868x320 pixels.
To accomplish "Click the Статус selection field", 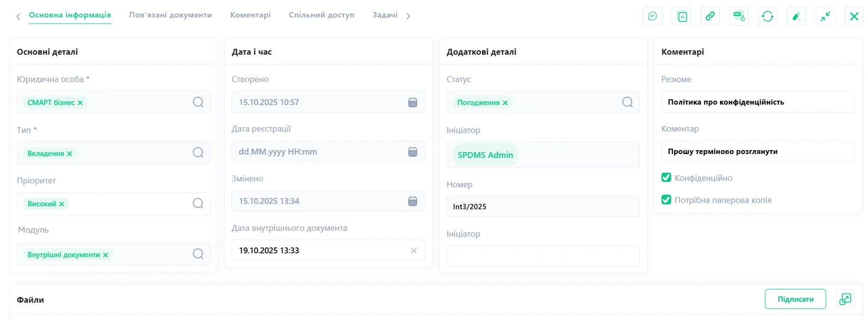I will point(543,102).
